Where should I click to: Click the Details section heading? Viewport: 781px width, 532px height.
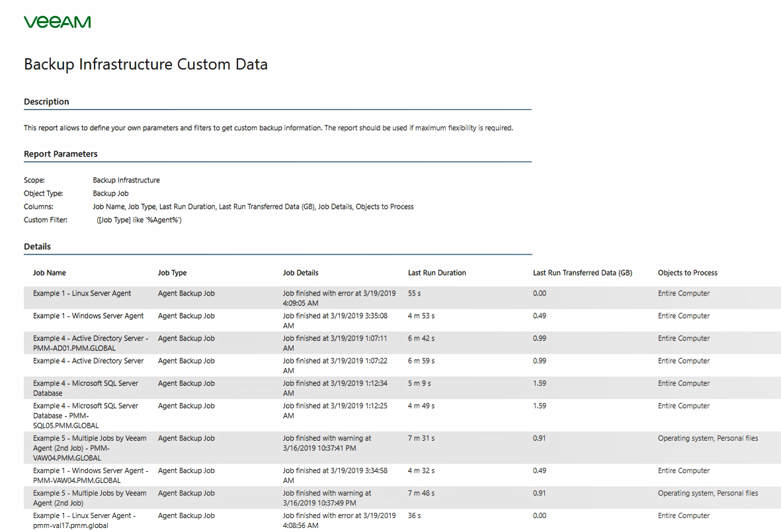pyautogui.click(x=37, y=247)
